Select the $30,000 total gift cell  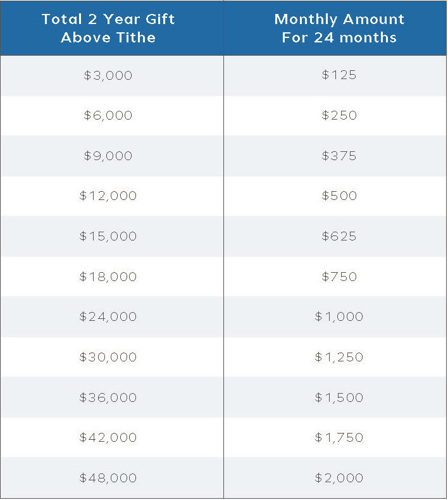(108, 357)
